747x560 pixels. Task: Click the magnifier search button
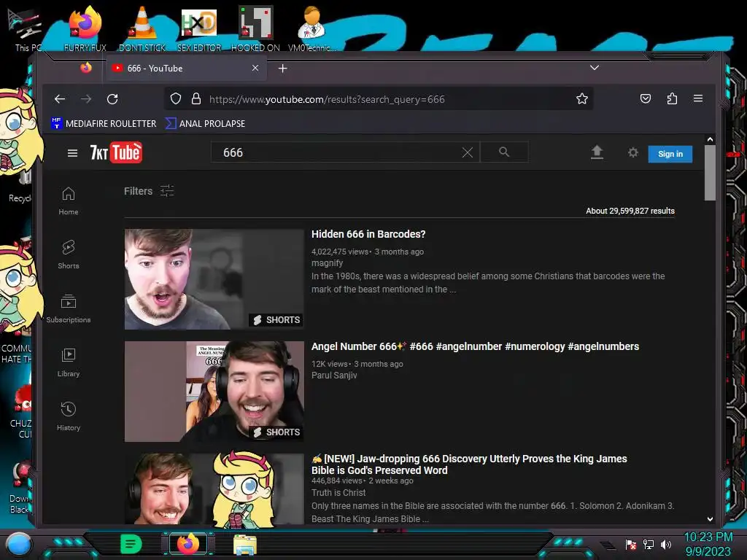click(x=504, y=152)
